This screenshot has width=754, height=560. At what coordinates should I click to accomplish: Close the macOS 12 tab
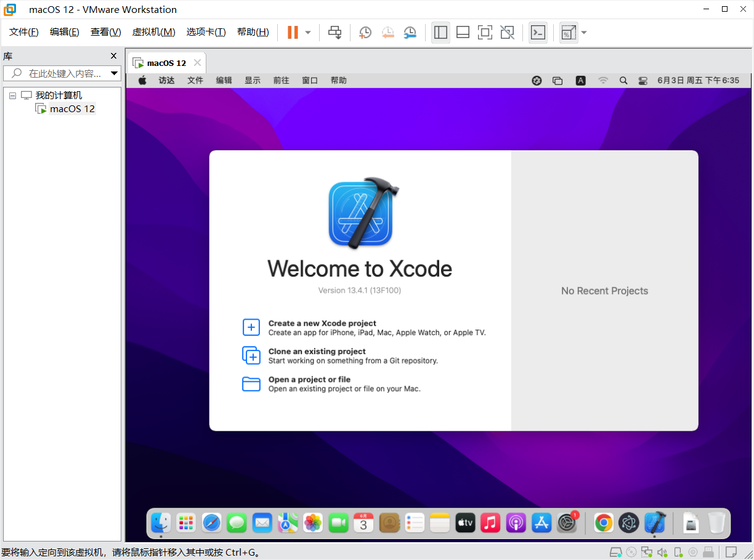click(198, 63)
